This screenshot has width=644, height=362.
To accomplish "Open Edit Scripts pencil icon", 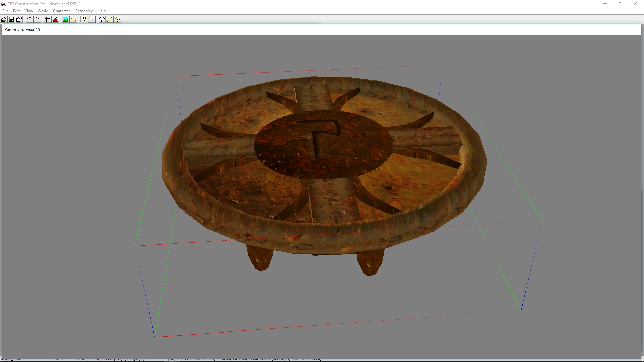I will 110,19.
